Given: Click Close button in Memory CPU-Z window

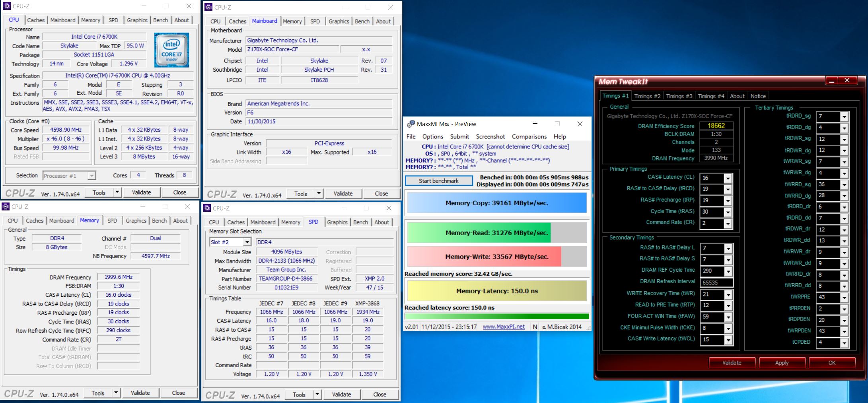Looking at the screenshot, I should [x=178, y=393].
